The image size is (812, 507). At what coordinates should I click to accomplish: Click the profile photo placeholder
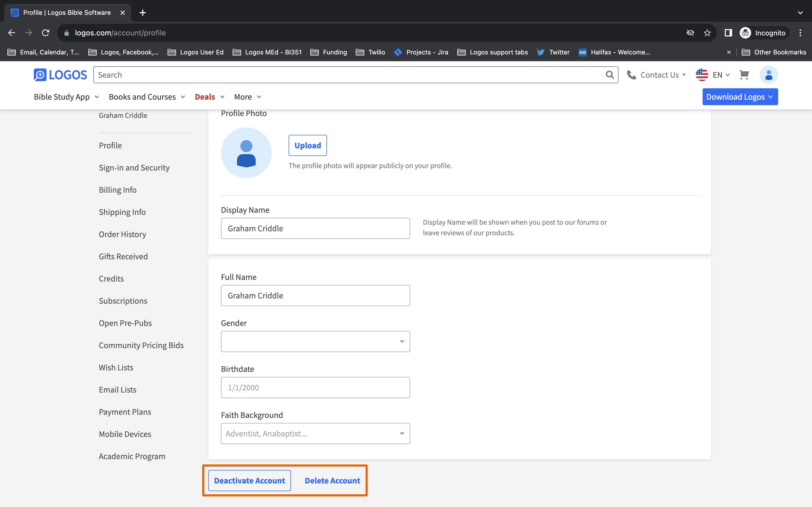tap(246, 153)
